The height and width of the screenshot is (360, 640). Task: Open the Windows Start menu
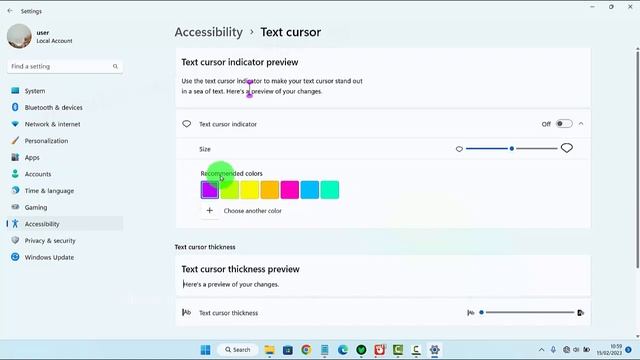click(206, 350)
